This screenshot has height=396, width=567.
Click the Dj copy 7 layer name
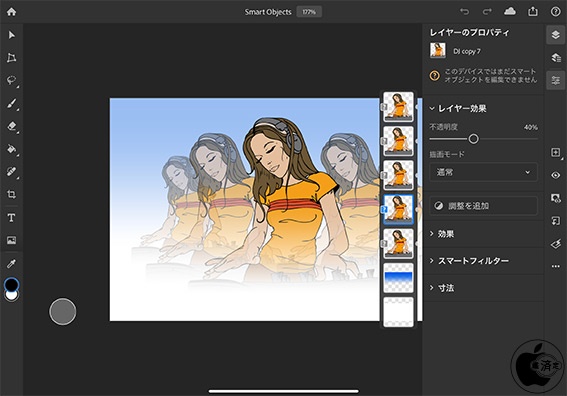point(467,51)
